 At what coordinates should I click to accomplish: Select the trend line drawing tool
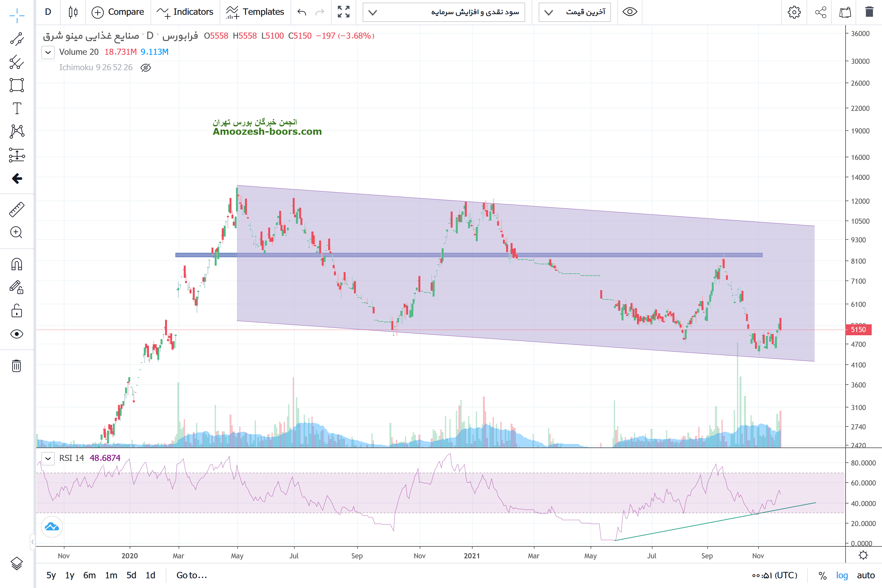(17, 39)
